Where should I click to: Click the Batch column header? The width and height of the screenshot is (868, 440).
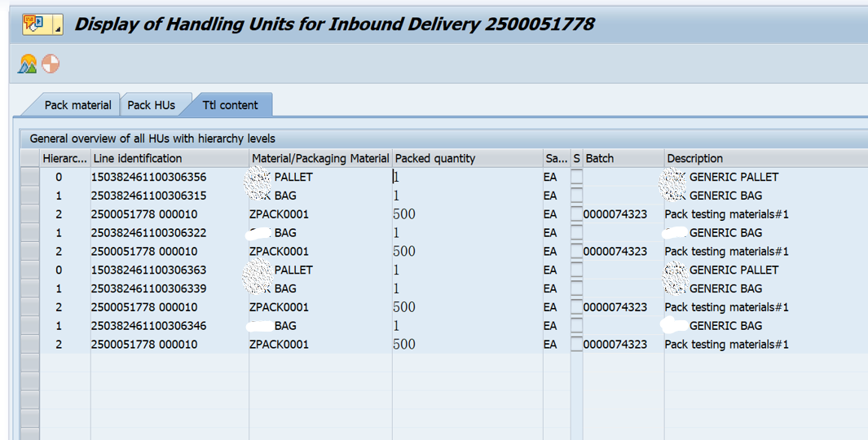(623, 158)
